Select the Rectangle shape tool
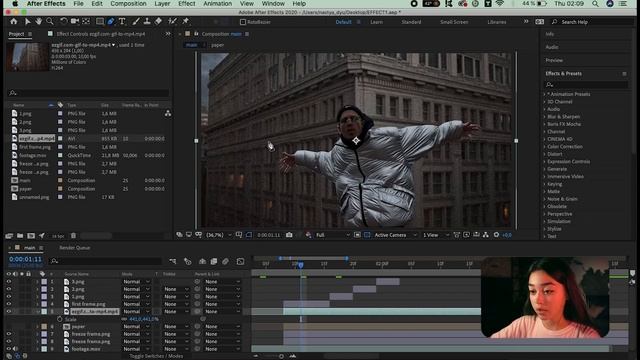 coord(100,22)
